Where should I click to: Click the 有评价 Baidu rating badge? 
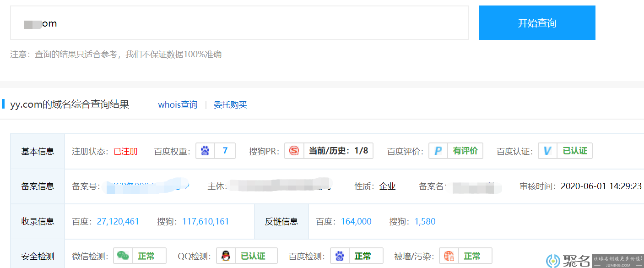point(465,151)
